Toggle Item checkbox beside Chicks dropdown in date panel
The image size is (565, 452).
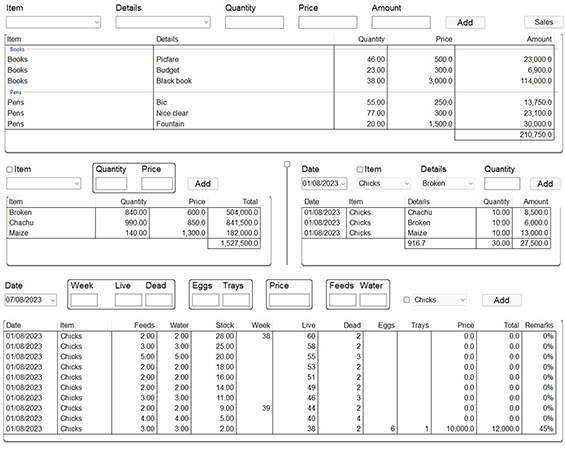(359, 170)
